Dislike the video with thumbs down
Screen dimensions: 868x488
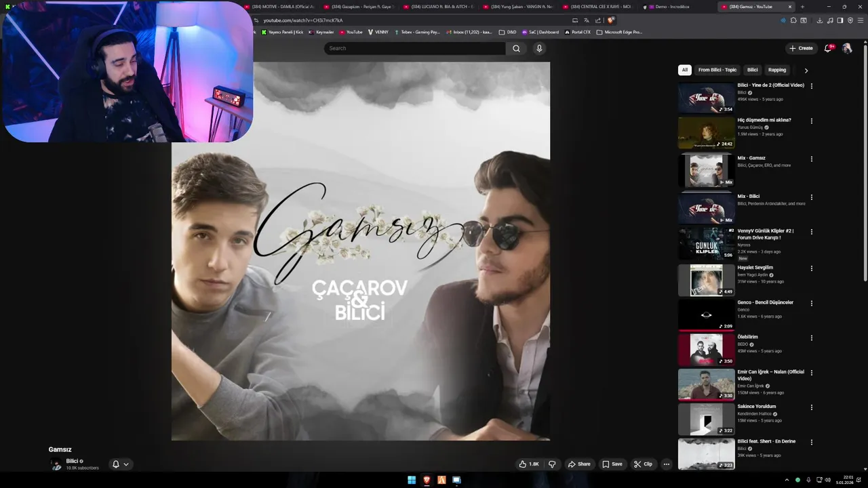tap(552, 464)
